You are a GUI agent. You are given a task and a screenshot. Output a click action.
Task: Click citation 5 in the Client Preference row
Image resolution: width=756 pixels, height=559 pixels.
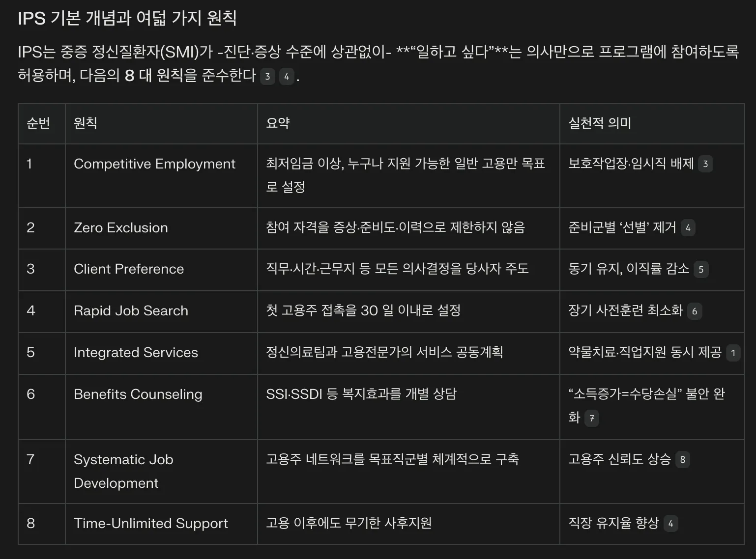700,269
